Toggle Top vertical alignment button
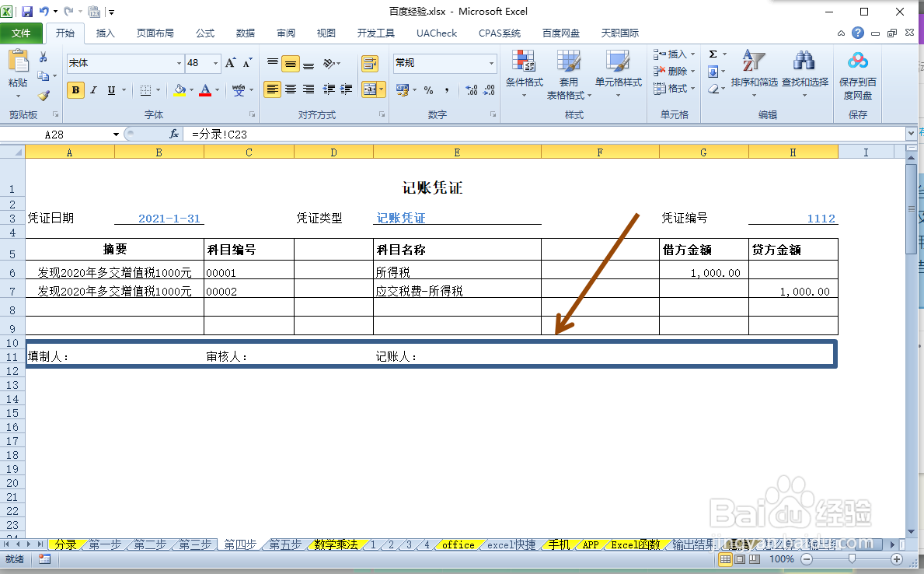The height and width of the screenshot is (574, 924). pyautogui.click(x=272, y=62)
